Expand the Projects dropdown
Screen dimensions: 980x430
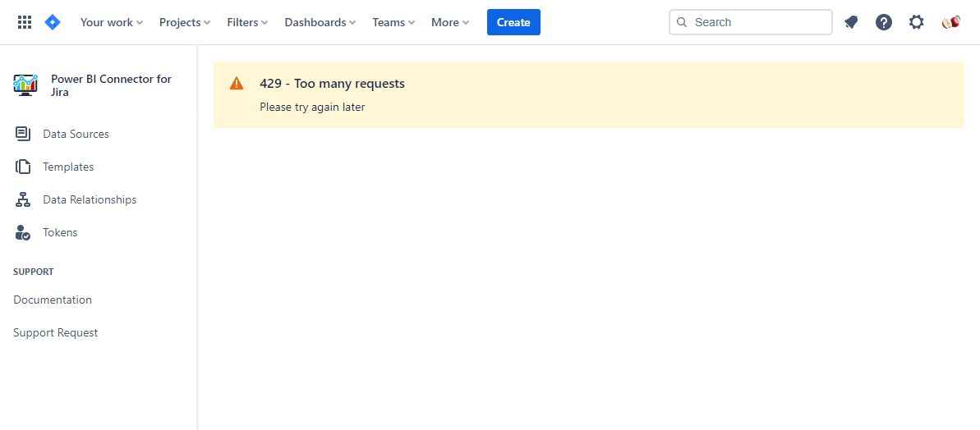[x=184, y=22]
